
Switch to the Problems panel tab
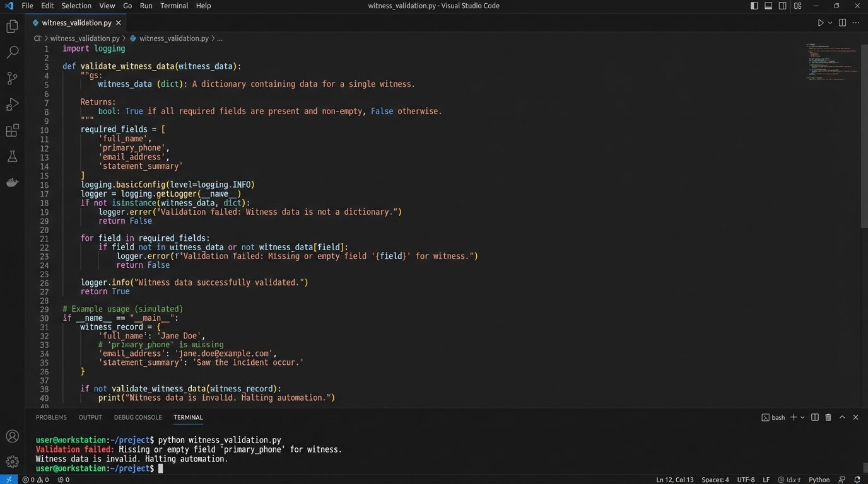click(51, 417)
